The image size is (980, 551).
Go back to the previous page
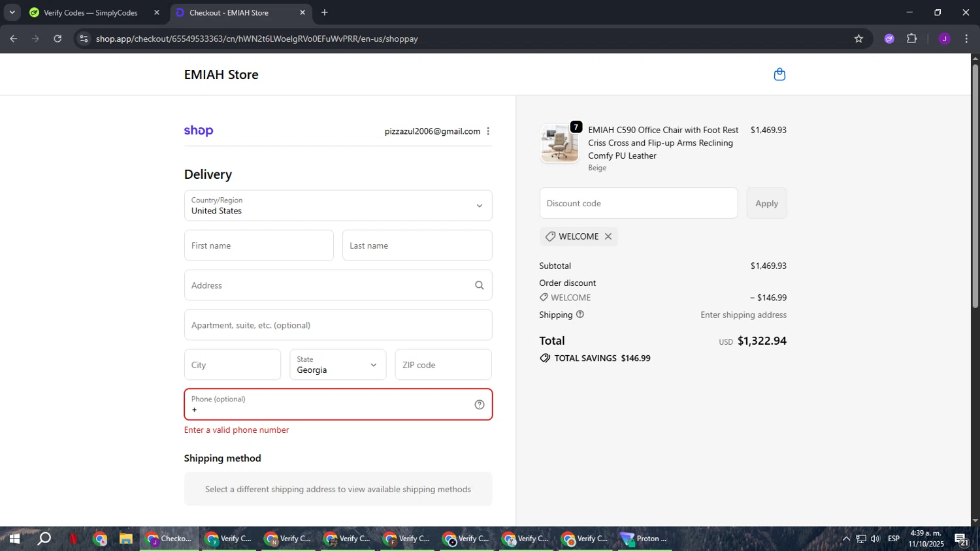pyautogui.click(x=14, y=39)
